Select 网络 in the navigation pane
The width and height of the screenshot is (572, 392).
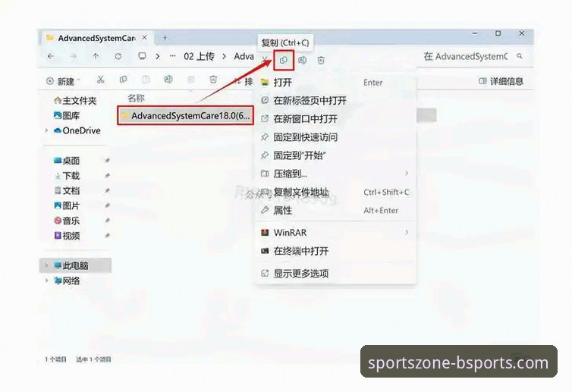point(67,281)
